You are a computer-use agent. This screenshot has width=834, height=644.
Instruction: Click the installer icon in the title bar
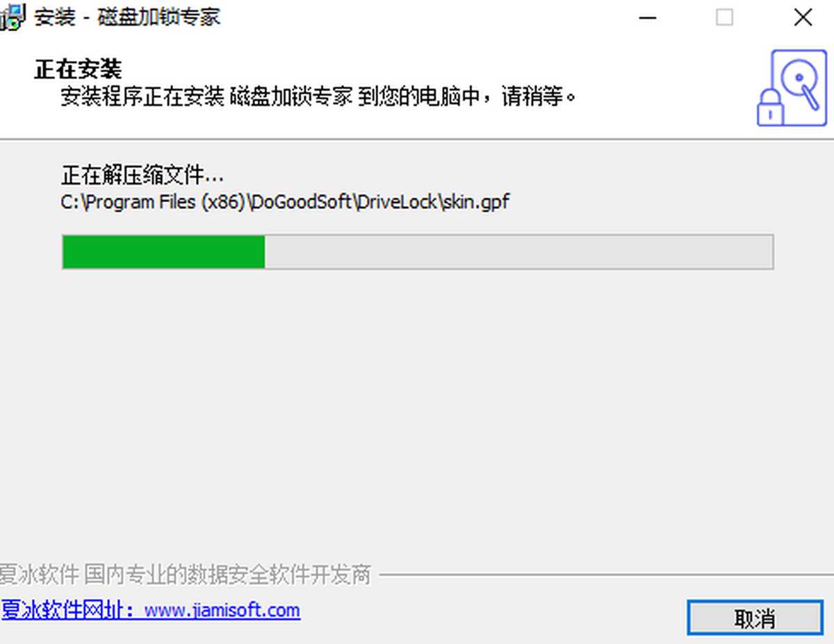[x=12, y=17]
